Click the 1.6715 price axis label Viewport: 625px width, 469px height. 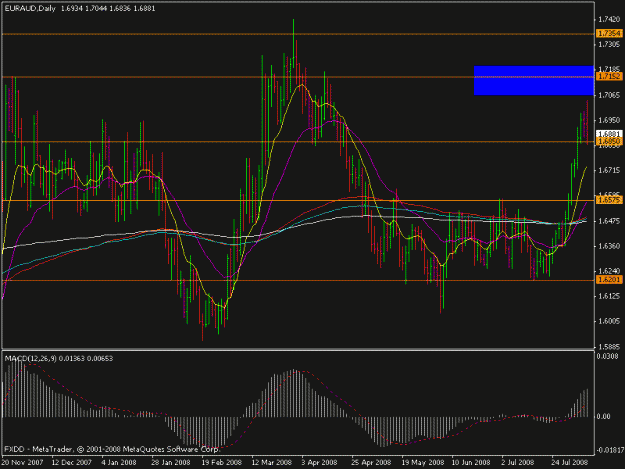point(609,170)
